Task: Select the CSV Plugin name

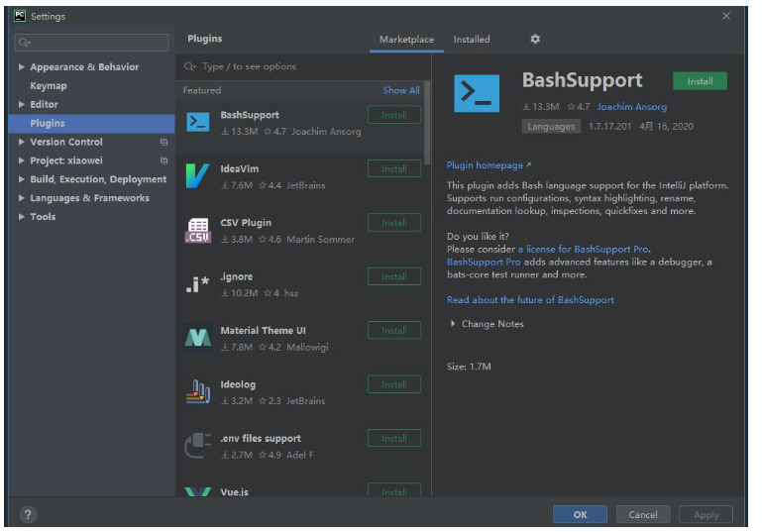Action: pos(246,223)
